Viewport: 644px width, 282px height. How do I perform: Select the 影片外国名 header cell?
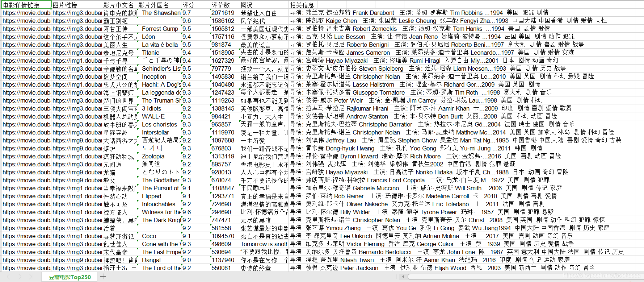coord(159,5)
